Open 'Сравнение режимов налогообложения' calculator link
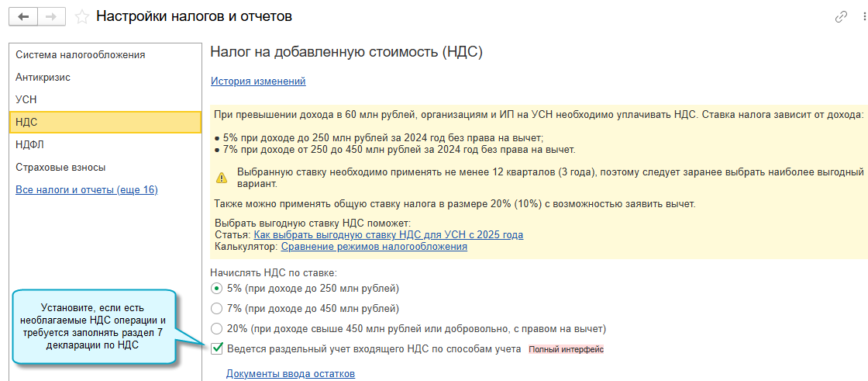 pyautogui.click(x=374, y=246)
